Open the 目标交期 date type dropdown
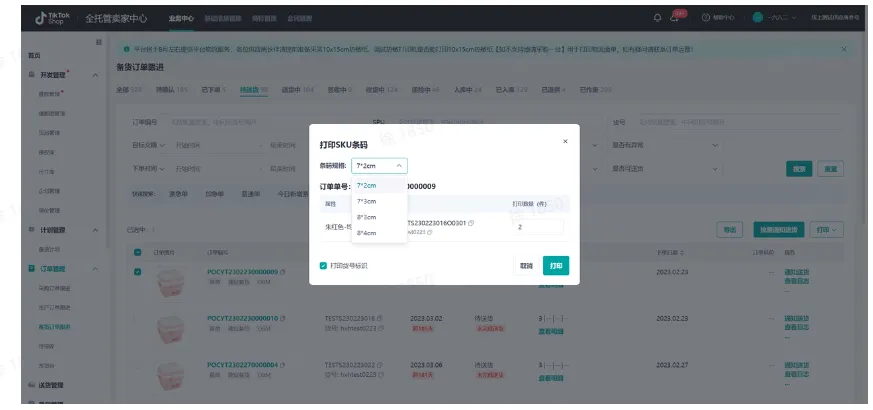Screen dimensions: 873x410 click(149, 145)
